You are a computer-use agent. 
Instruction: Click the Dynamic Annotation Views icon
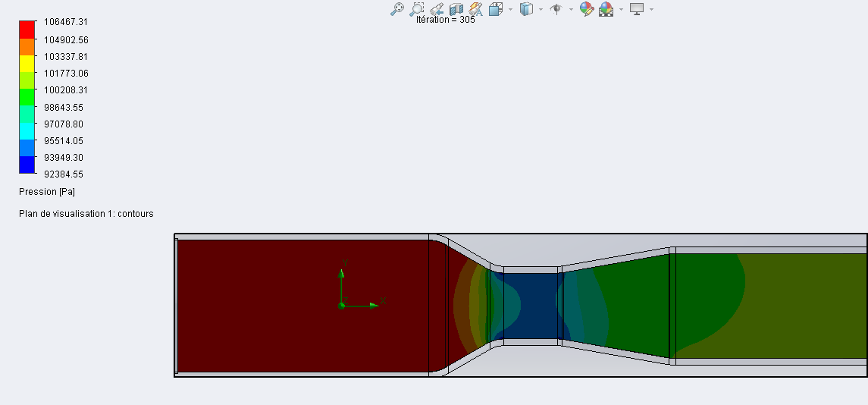coord(476,9)
